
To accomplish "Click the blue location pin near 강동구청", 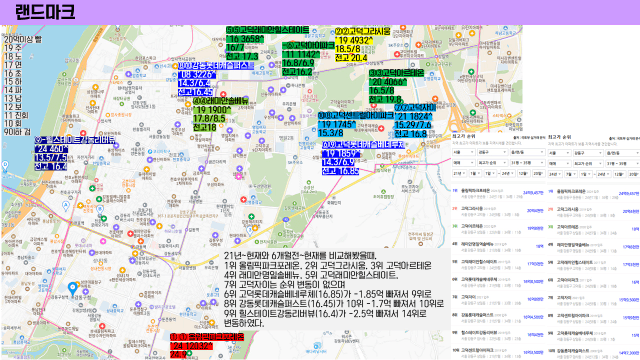I will [73, 289].
